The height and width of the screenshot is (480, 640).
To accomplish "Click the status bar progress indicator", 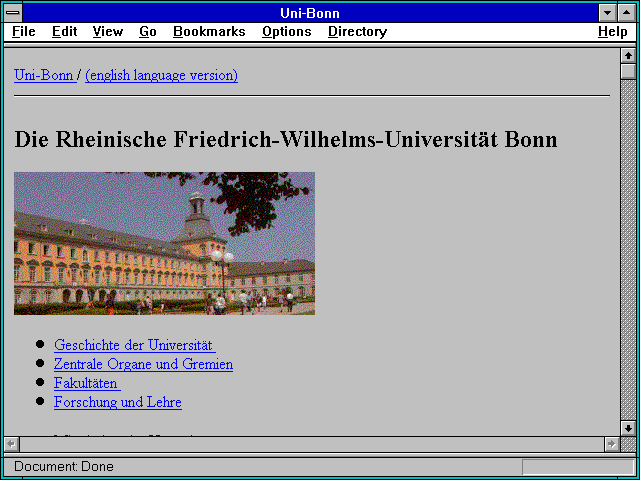I will [x=578, y=467].
